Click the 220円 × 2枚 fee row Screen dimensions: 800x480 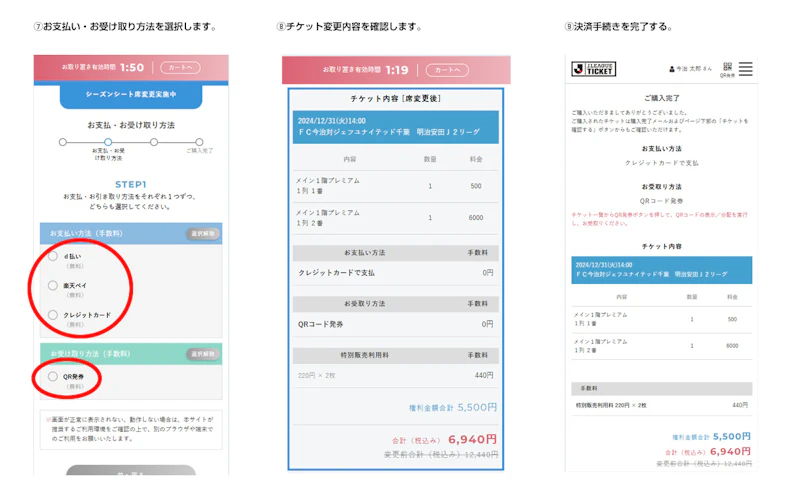click(x=395, y=375)
